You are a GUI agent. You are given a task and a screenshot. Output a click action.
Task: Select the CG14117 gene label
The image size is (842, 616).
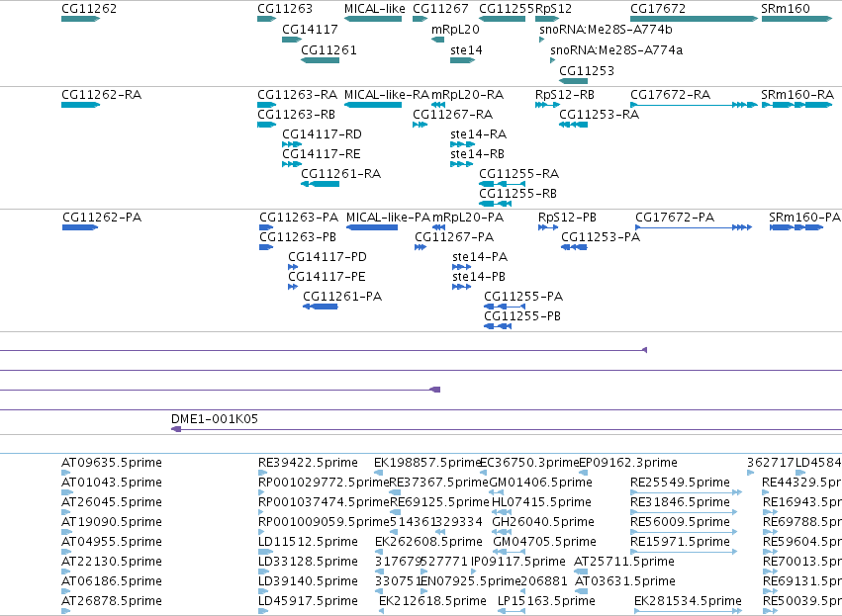310,30
